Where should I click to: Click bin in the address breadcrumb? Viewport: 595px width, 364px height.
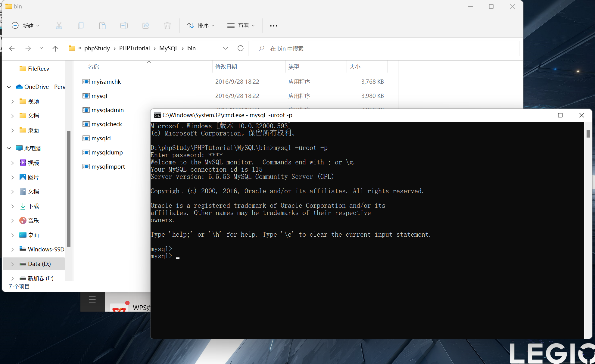(x=192, y=48)
